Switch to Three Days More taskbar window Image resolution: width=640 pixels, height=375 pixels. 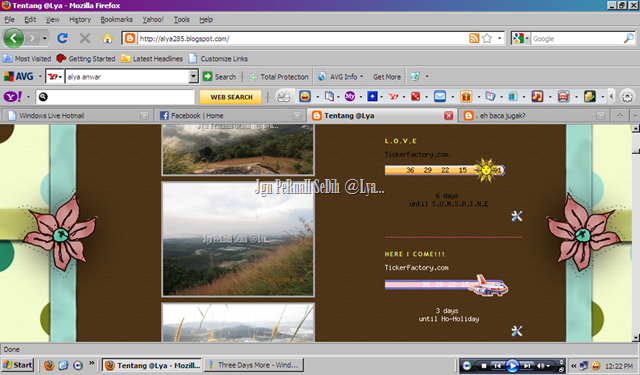(x=253, y=365)
